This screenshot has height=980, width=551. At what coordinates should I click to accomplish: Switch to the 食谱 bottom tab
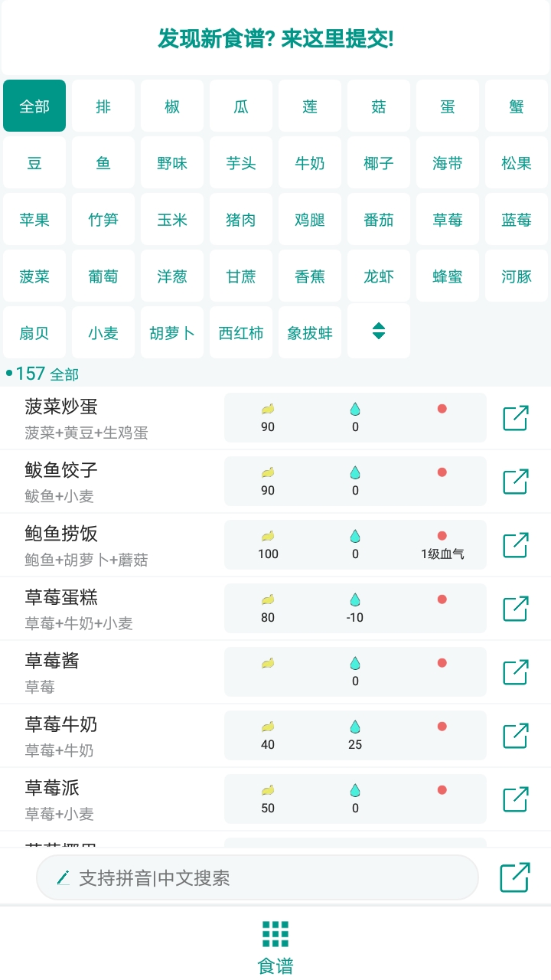(275, 947)
